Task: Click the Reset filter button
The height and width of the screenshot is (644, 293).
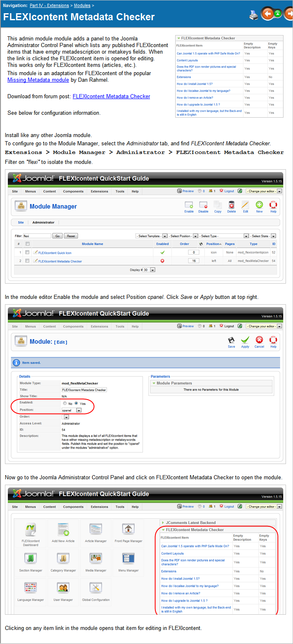Action: 71,236
